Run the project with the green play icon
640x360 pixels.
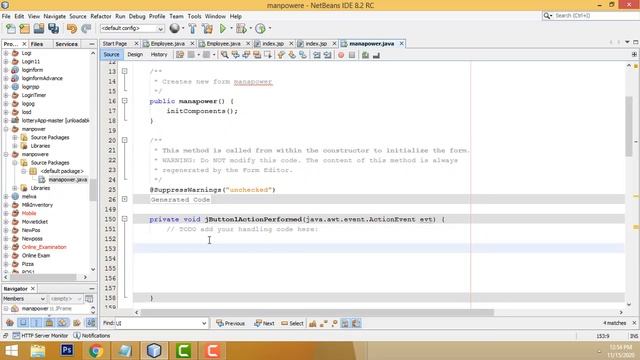(223, 29)
